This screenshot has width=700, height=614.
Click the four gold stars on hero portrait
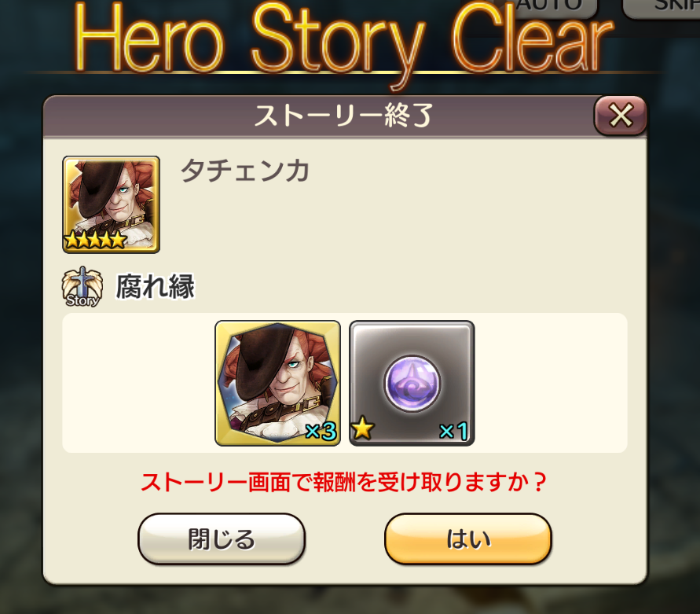95,240
